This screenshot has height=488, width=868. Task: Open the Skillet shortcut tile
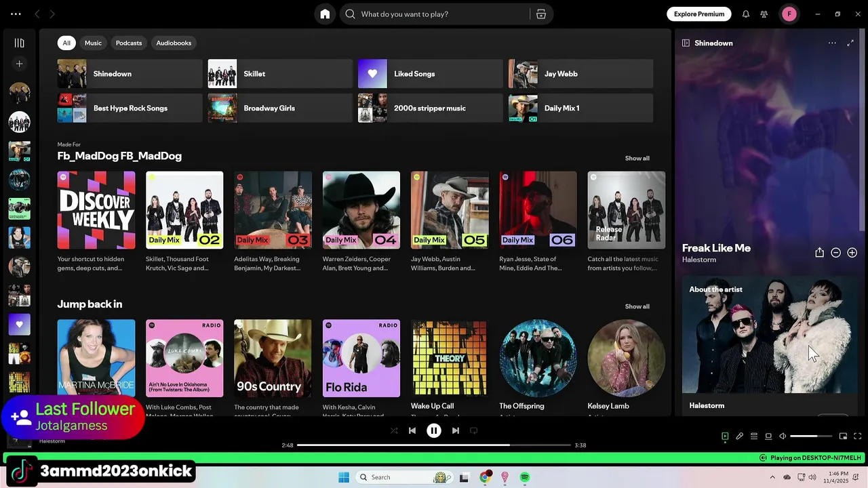point(280,74)
